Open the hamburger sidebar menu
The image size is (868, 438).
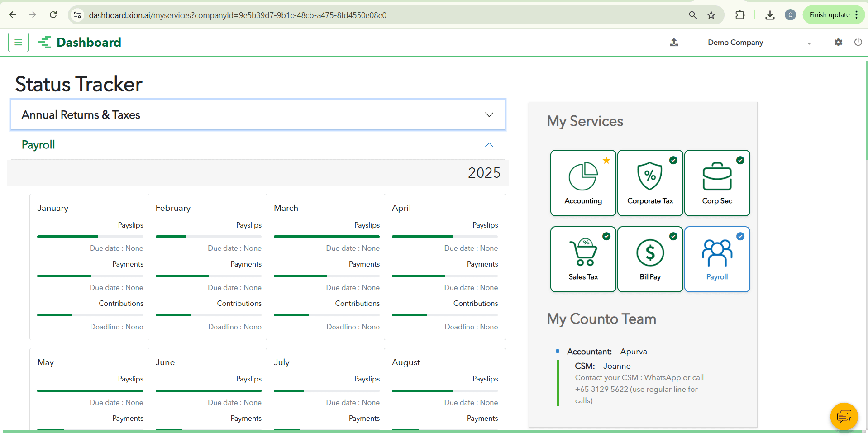[18, 42]
